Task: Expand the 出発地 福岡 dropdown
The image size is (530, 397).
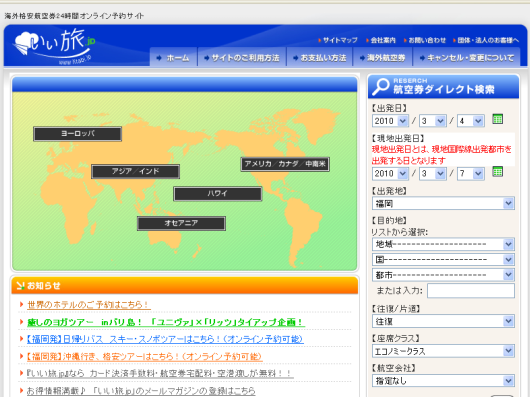Action: (443, 203)
